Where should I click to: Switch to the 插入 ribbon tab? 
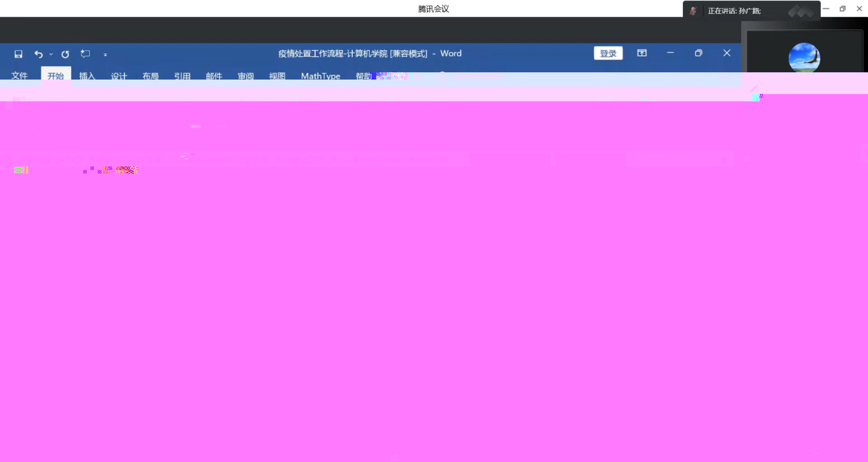[87, 76]
